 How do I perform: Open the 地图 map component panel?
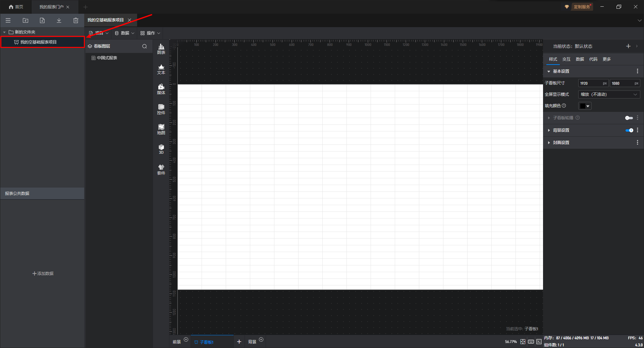pos(161,130)
